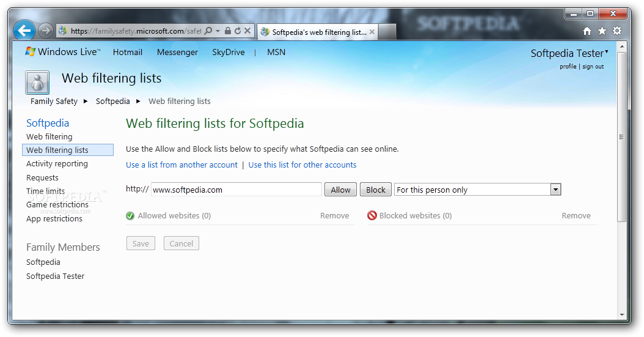Click the user avatar picture icon

(x=37, y=82)
